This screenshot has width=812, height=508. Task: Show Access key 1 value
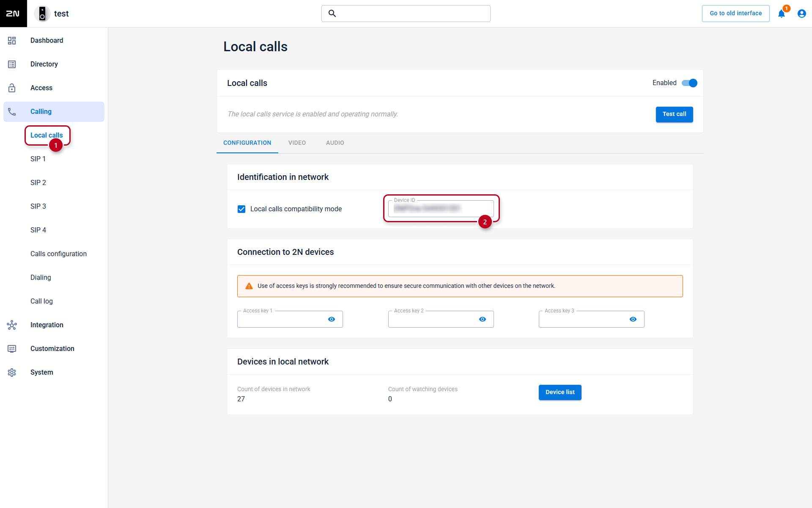[332, 319]
